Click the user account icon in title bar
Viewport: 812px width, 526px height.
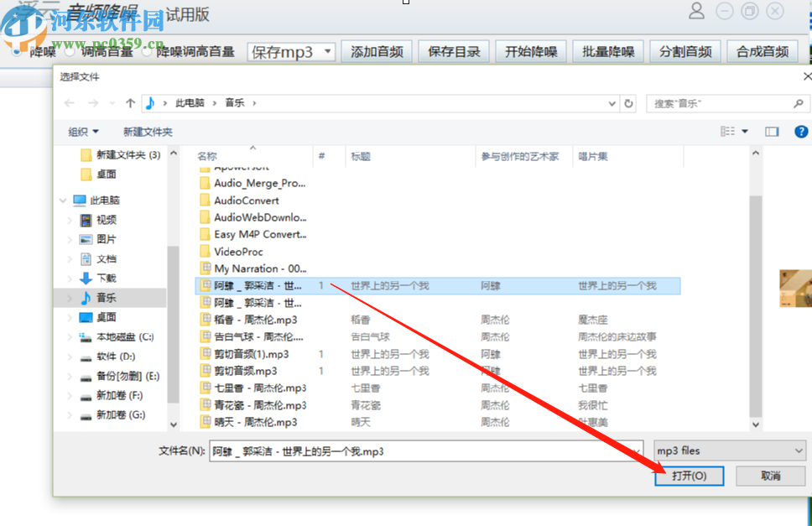click(x=696, y=11)
